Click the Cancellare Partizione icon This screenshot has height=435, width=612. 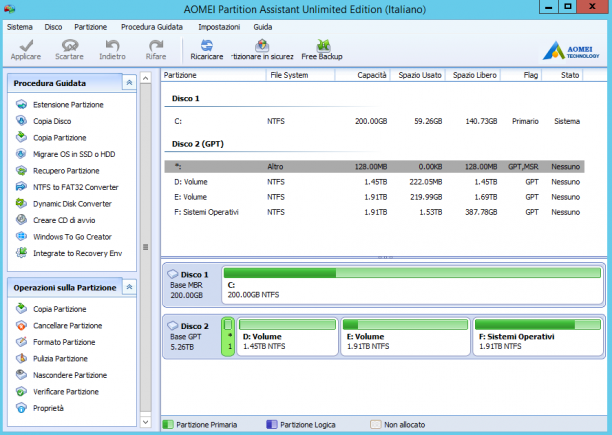[x=21, y=325]
